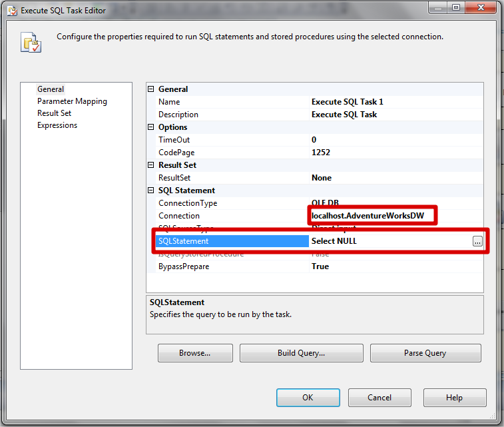
Task: Cancel the Execute SQL Task Editor
Action: pyautogui.click(x=379, y=398)
